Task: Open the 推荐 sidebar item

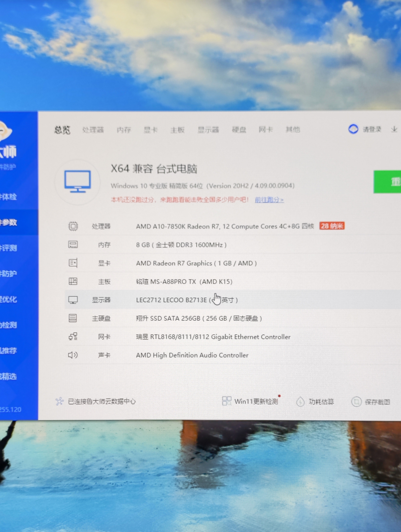Action: coord(19,351)
